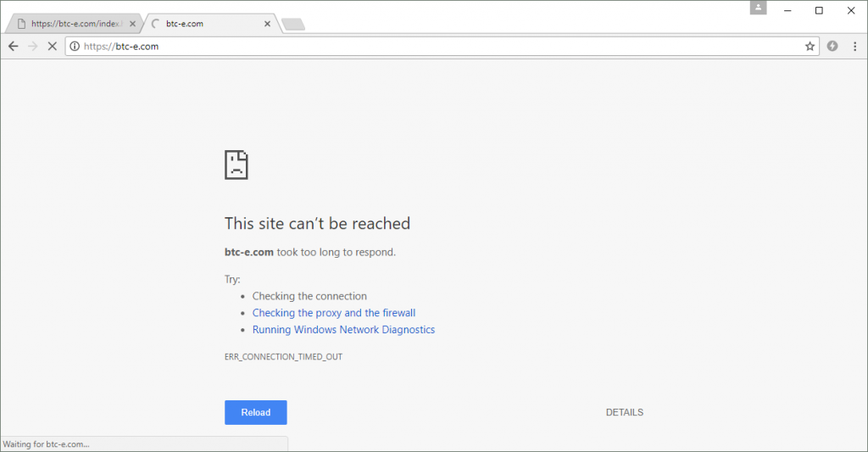This screenshot has height=452, width=868.
Task: Open the user profile icon in title bar
Action: 759,7
